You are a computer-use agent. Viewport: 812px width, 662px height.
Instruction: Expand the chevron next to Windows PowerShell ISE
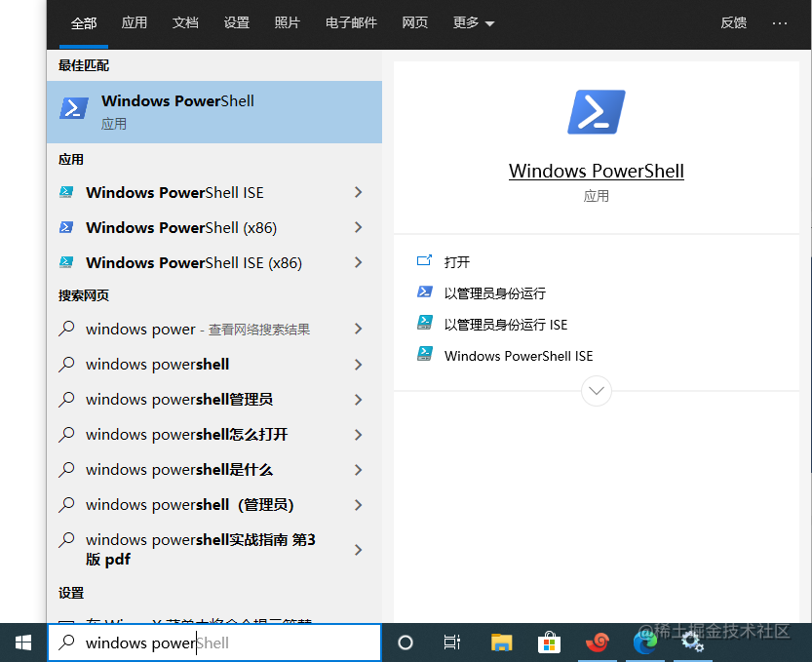pyautogui.click(x=358, y=192)
